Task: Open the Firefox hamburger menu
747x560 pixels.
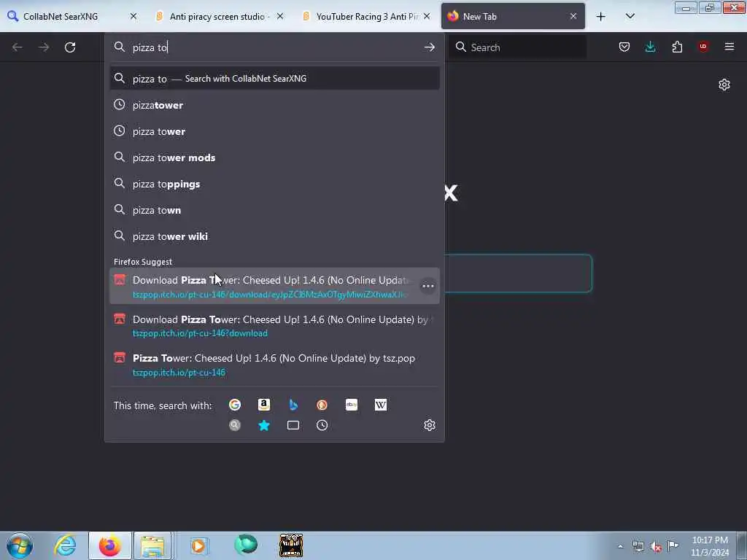Action: tap(729, 47)
